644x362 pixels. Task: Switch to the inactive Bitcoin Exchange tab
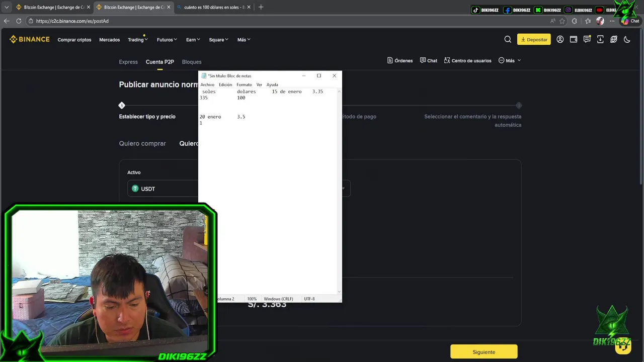point(53,7)
